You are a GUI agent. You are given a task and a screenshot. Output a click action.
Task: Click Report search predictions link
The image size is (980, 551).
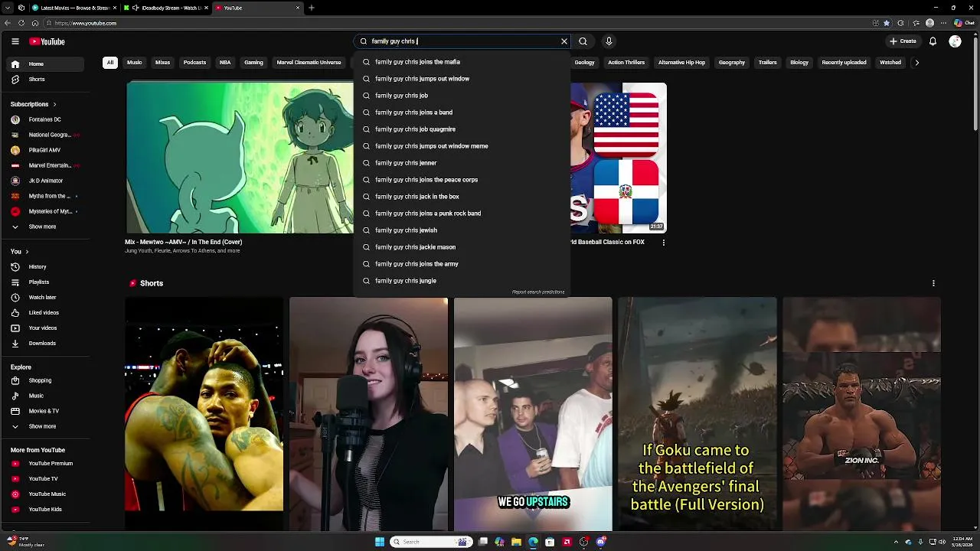click(x=538, y=292)
